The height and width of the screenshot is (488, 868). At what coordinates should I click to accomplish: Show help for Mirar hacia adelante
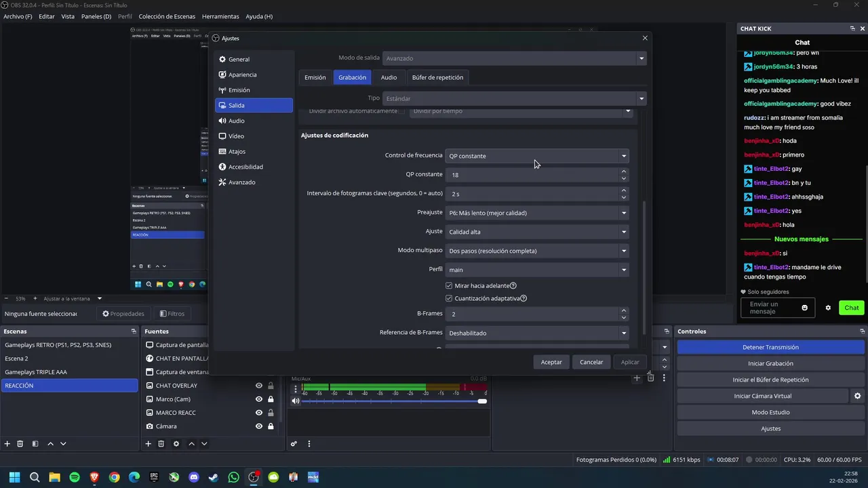513,286
